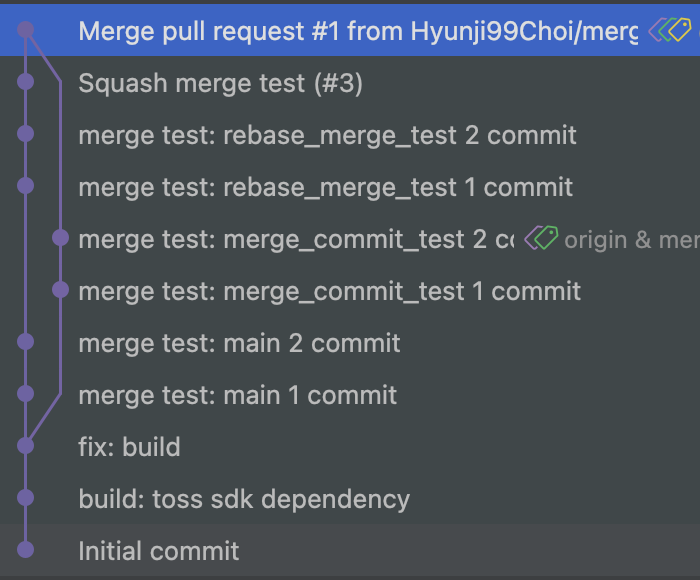Click the green-purple tag icon beside merge_commit_test 2
Image resolution: width=700 pixels, height=580 pixels.
541,239
